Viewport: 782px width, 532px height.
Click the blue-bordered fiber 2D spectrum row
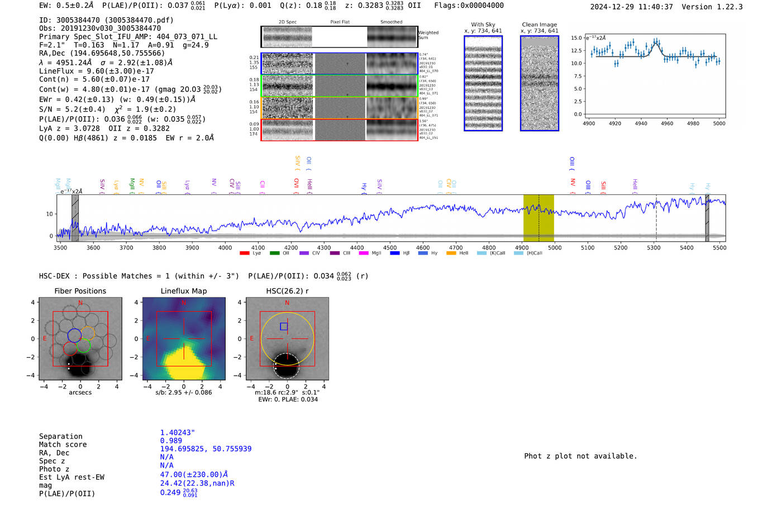(340, 64)
